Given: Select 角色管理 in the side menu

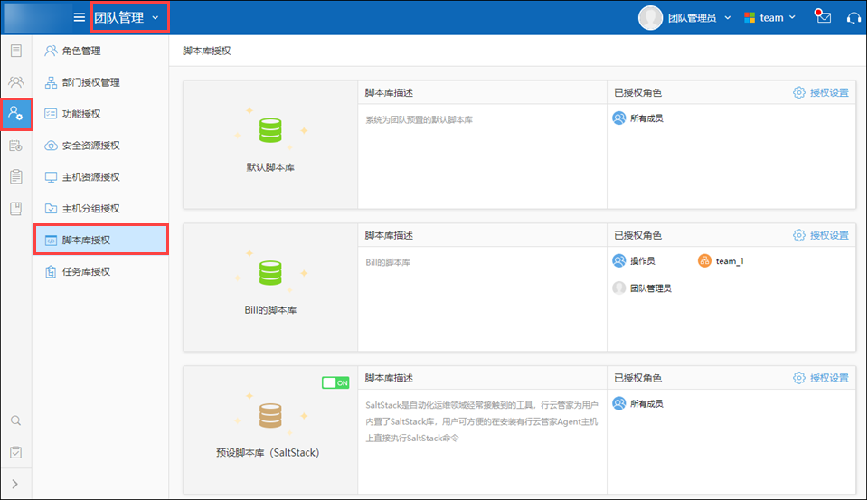Looking at the screenshot, I should 80,51.
